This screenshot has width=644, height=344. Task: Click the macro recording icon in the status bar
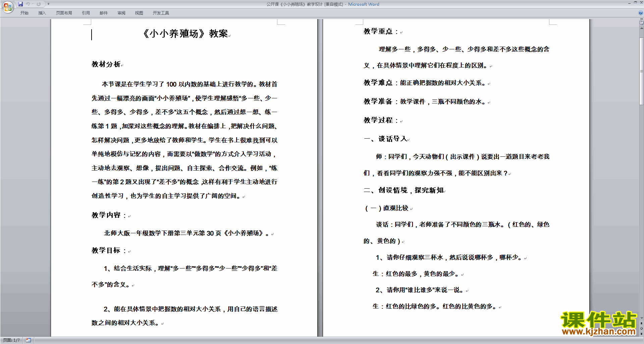[28, 340]
